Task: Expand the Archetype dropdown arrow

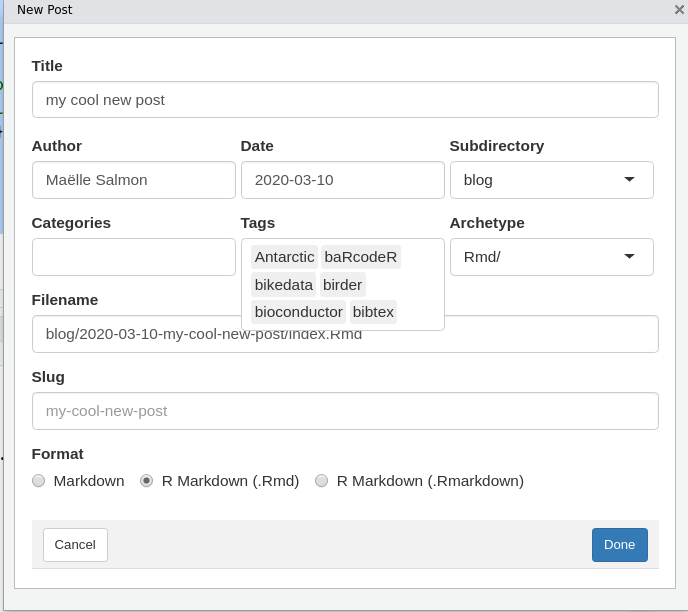Action: click(629, 257)
